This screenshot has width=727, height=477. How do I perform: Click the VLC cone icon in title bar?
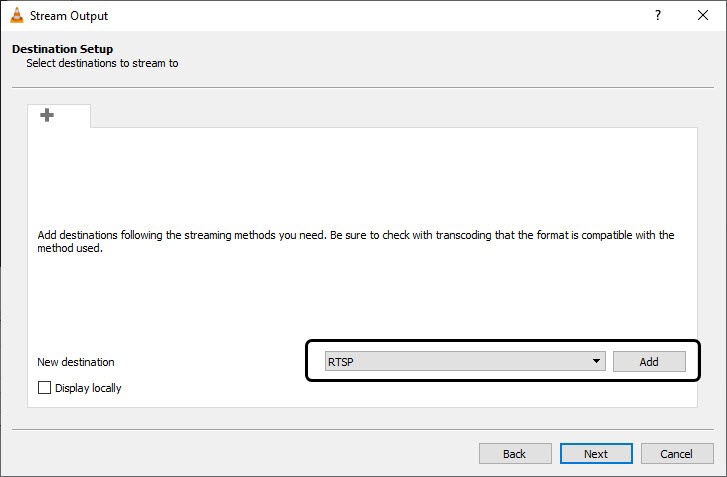pyautogui.click(x=16, y=16)
